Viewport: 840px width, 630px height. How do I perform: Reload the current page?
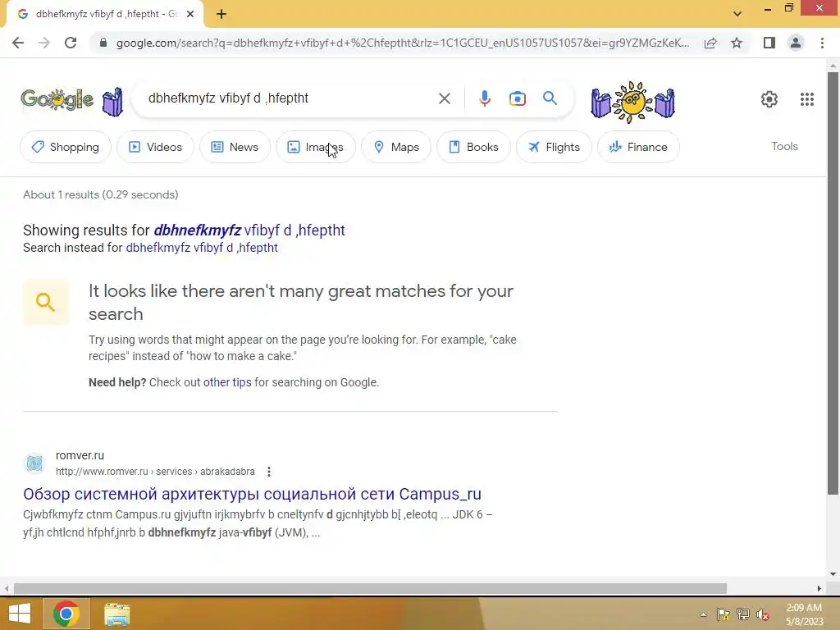pyautogui.click(x=71, y=43)
